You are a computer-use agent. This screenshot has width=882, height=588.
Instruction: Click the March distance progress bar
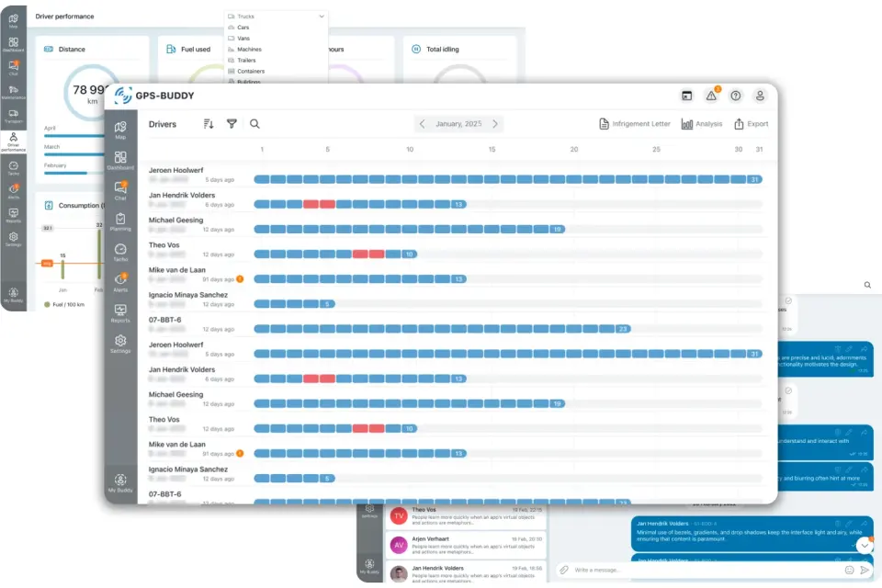pos(74,154)
